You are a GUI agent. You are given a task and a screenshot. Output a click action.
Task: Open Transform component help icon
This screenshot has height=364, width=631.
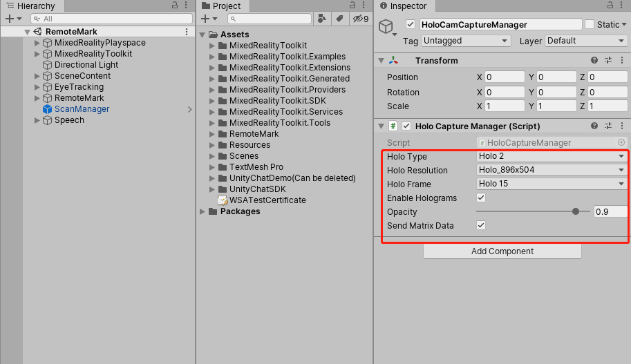click(x=594, y=60)
